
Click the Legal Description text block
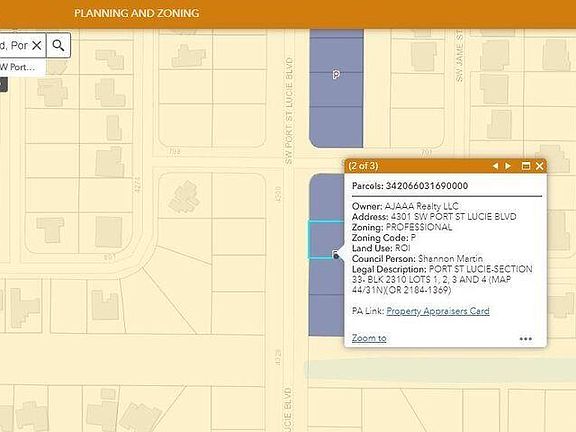442,280
